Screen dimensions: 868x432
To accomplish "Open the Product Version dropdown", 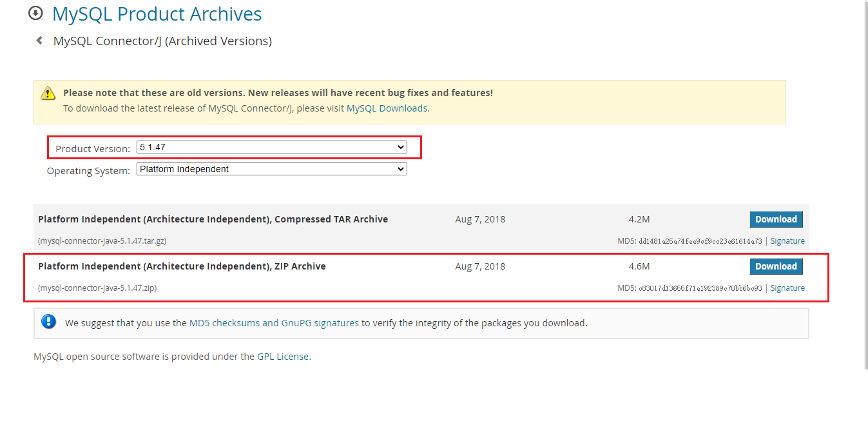I will (x=272, y=148).
